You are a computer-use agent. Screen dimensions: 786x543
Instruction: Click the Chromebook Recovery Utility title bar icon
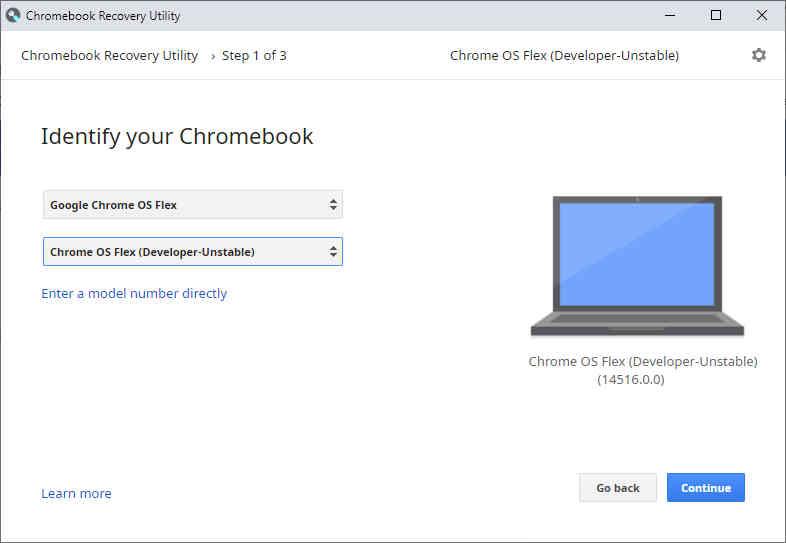click(x=13, y=16)
